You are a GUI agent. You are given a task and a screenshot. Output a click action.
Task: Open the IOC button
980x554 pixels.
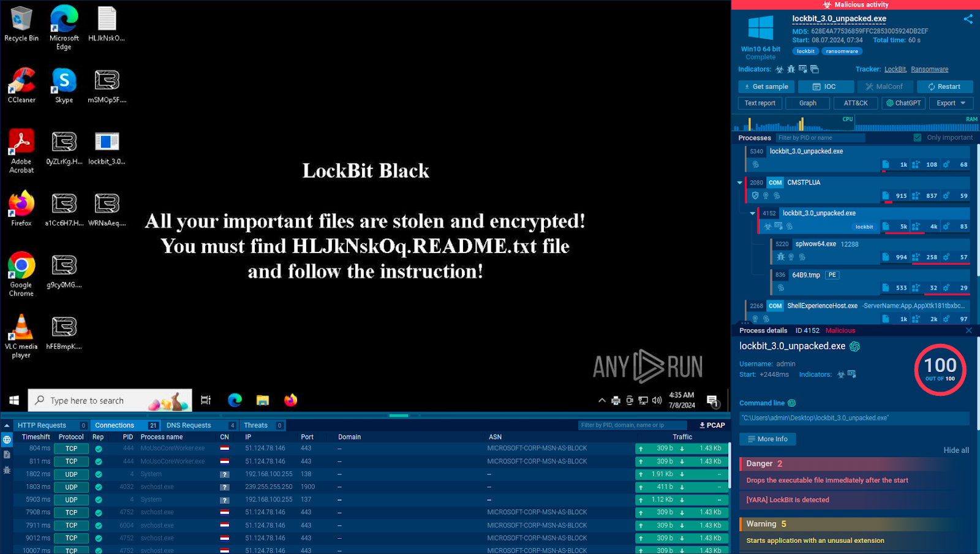coord(826,86)
